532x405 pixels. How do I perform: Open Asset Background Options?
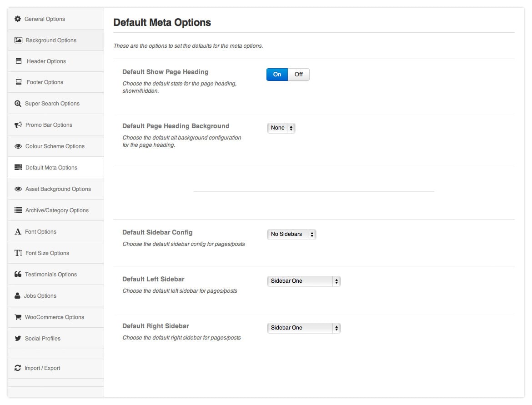[56, 189]
